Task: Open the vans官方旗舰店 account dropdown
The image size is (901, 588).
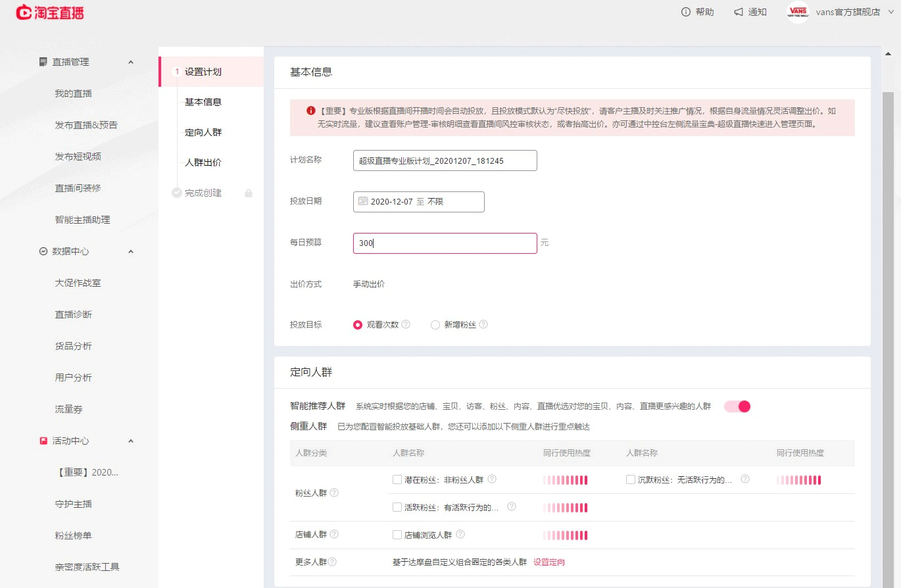Action: (891, 12)
